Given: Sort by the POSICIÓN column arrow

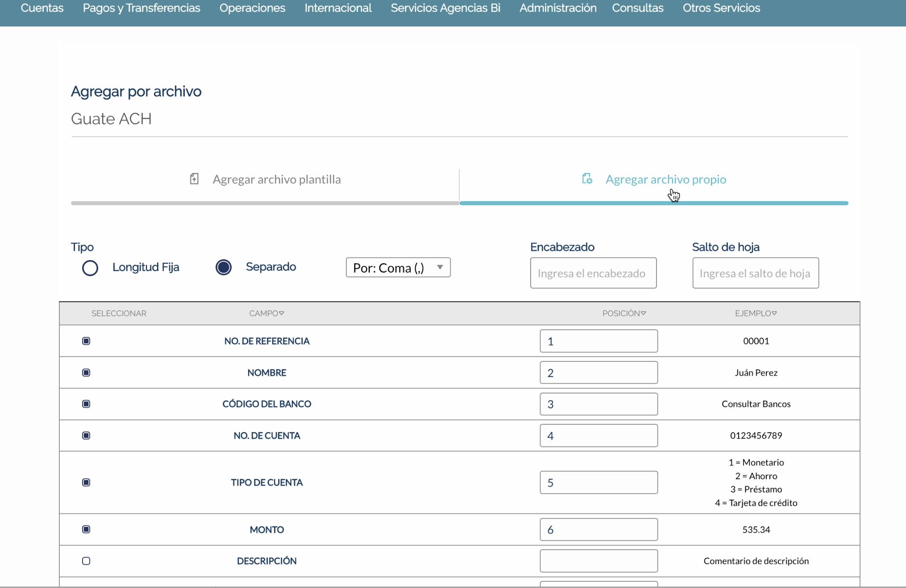Looking at the screenshot, I should 643,313.
